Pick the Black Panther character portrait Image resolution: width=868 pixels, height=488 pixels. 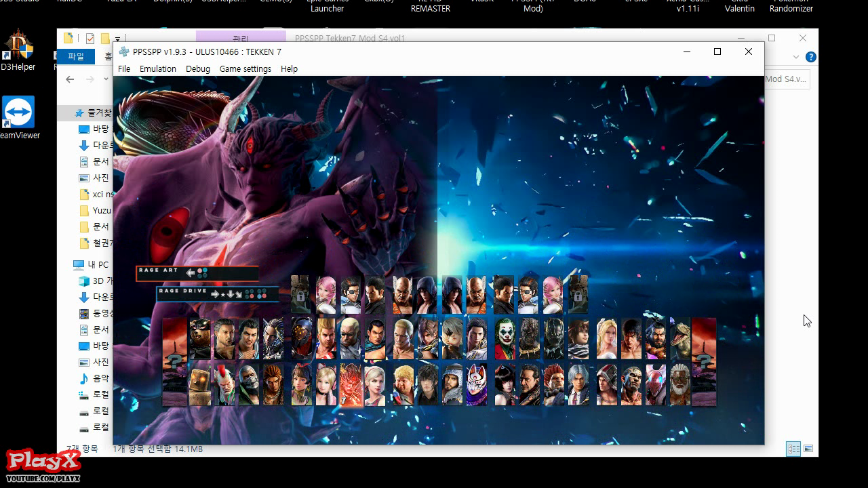555,339
